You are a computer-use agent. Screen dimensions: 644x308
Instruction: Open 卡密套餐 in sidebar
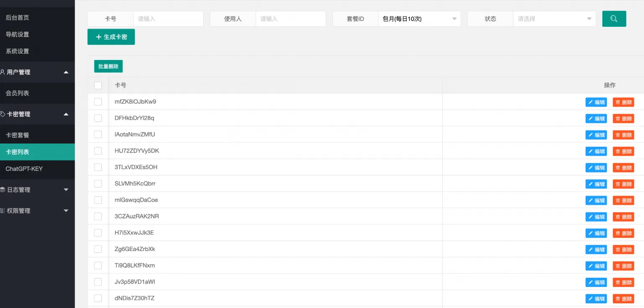point(37,135)
